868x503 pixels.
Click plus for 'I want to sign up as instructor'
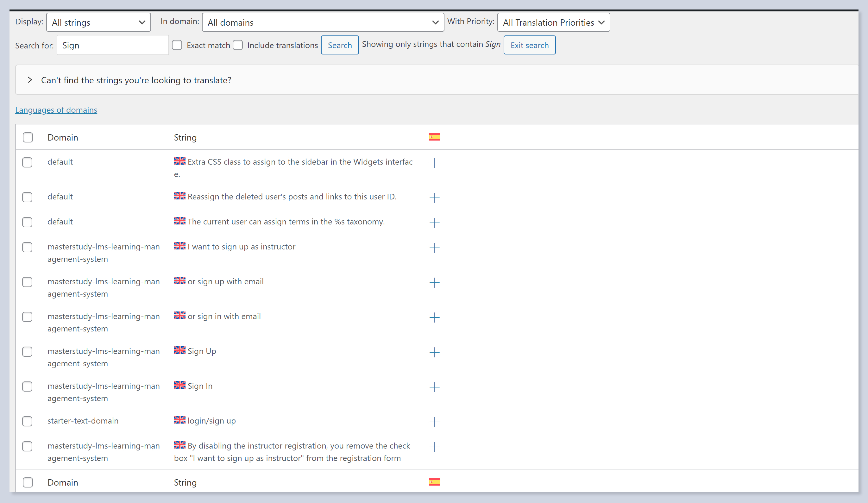pyautogui.click(x=434, y=248)
